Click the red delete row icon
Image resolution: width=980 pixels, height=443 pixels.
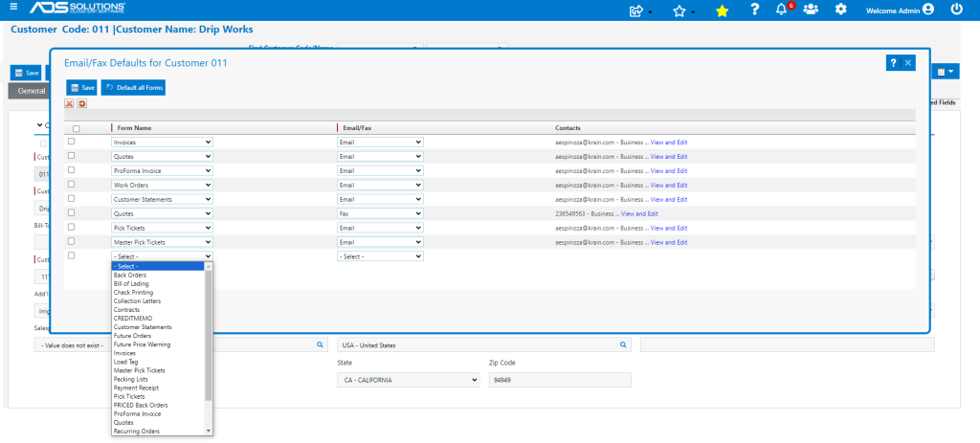click(x=70, y=103)
